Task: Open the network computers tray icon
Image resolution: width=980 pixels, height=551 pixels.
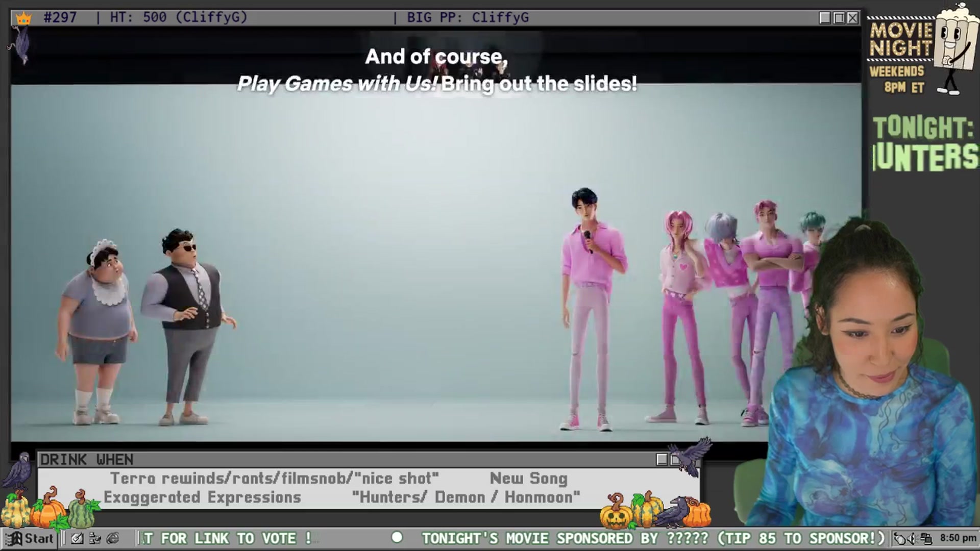Action: pos(926,538)
